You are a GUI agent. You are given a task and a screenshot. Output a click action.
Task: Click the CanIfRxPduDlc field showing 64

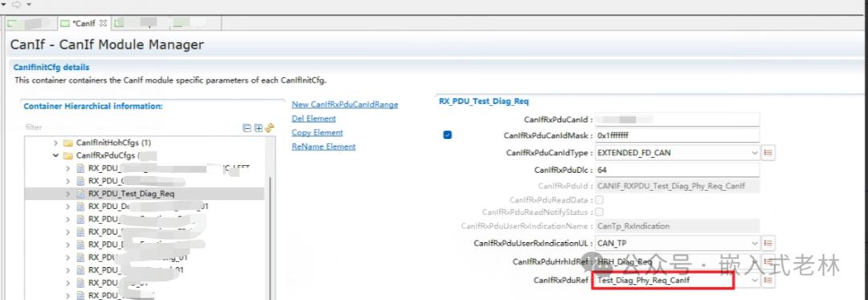tap(677, 170)
